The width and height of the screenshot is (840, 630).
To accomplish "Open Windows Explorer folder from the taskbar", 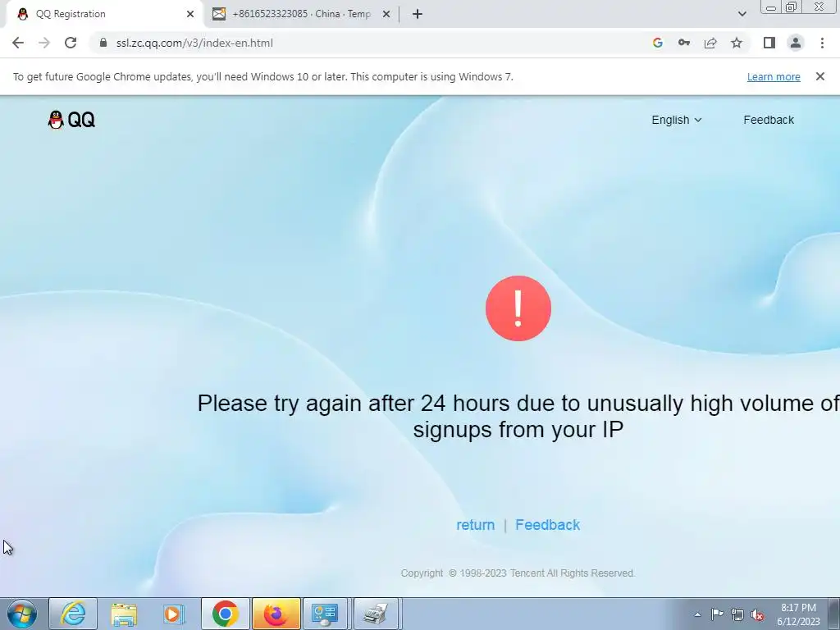I will tap(124, 614).
